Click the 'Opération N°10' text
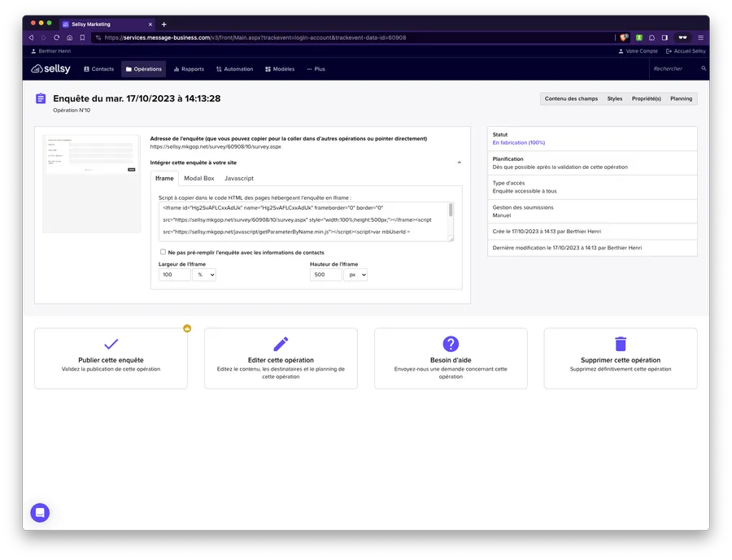 coord(72,111)
